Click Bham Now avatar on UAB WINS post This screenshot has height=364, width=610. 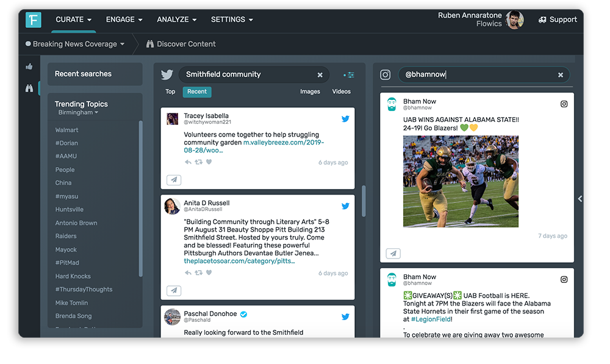[392, 104]
